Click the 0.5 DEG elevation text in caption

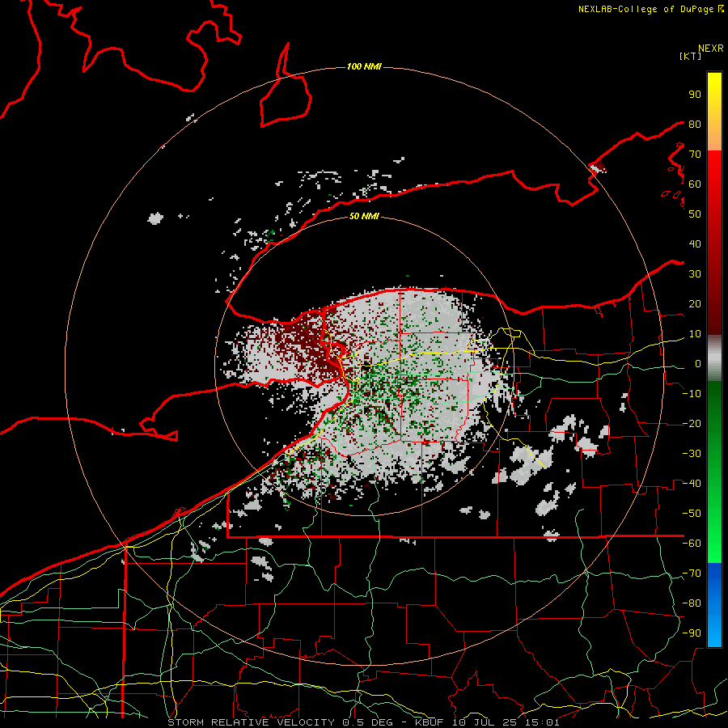click(x=367, y=722)
